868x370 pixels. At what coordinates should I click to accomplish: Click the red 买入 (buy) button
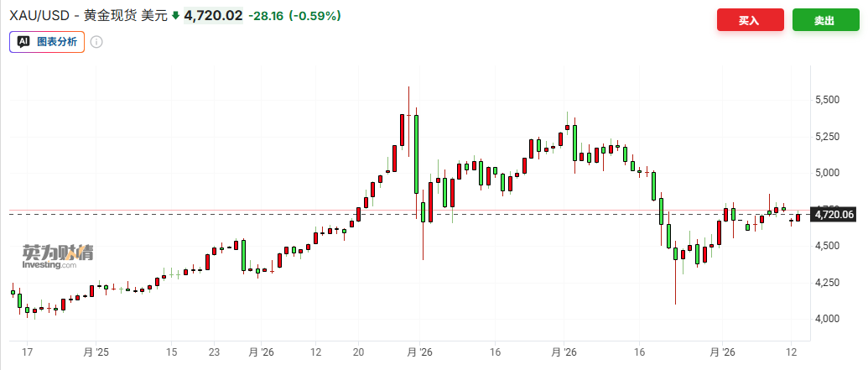[x=750, y=20]
